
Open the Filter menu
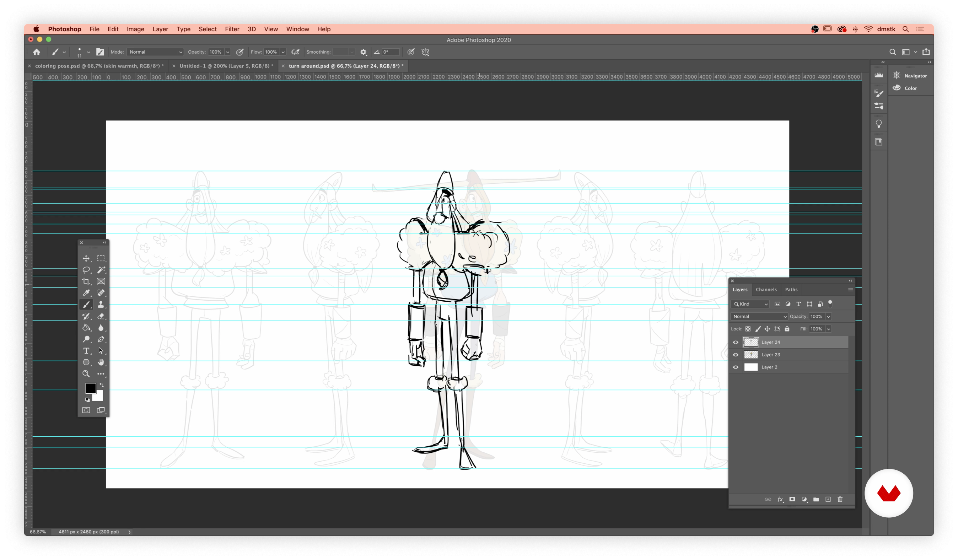click(232, 29)
